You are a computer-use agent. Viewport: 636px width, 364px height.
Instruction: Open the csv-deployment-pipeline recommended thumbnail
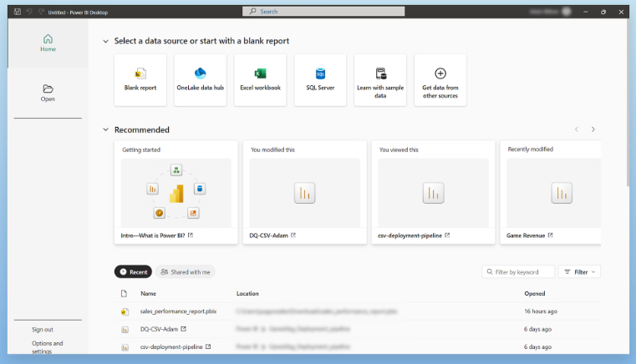tap(433, 193)
